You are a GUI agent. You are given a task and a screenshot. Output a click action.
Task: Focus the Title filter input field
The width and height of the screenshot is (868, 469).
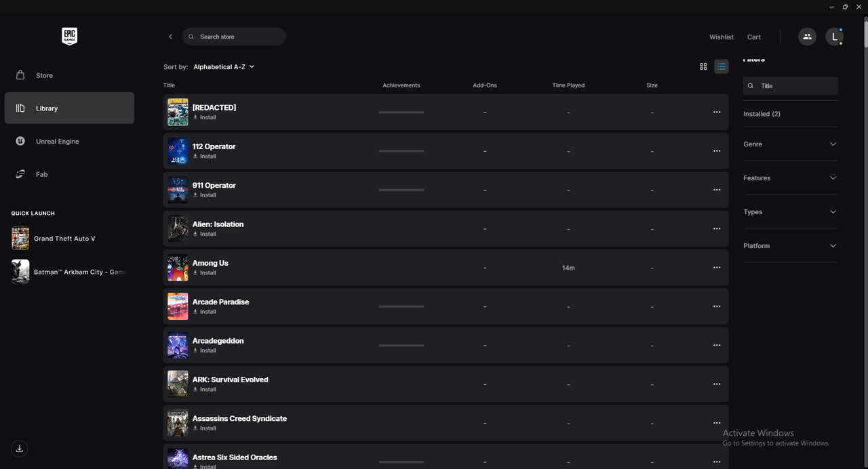[x=791, y=86]
